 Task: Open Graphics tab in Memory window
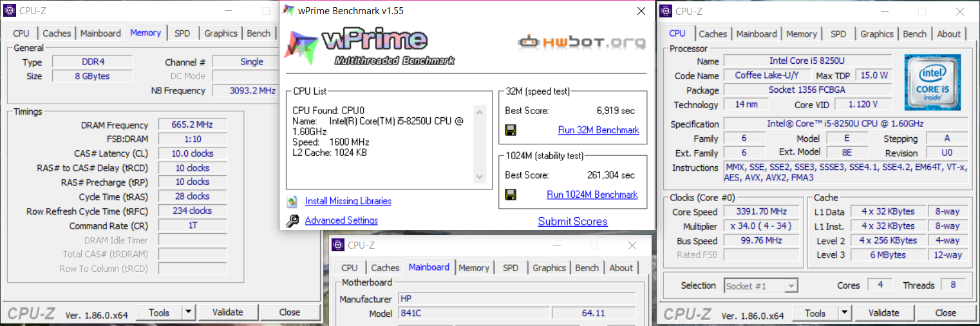point(221,34)
